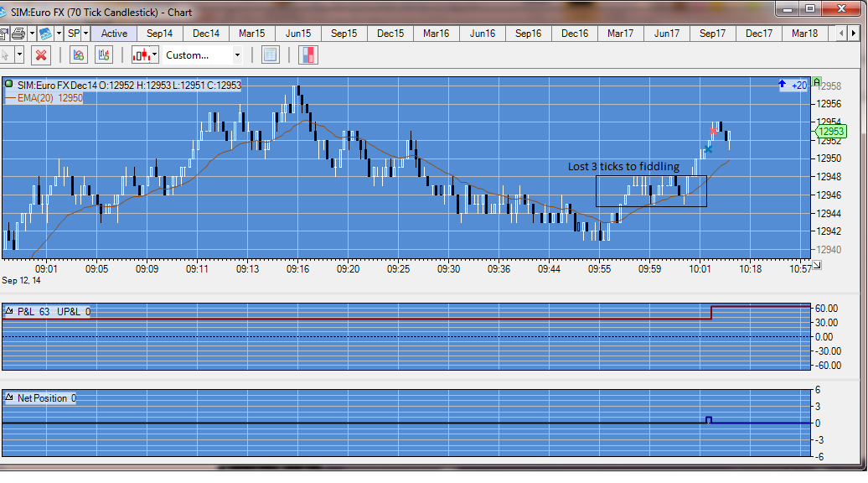Expand the chart type dropdown arrow
This screenshot has height=483, width=868.
tap(154, 55)
